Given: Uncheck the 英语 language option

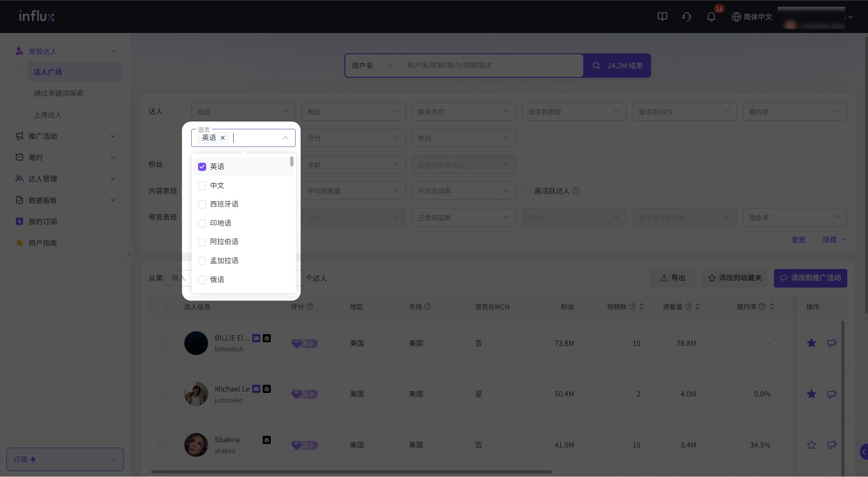Looking at the screenshot, I should (x=202, y=167).
